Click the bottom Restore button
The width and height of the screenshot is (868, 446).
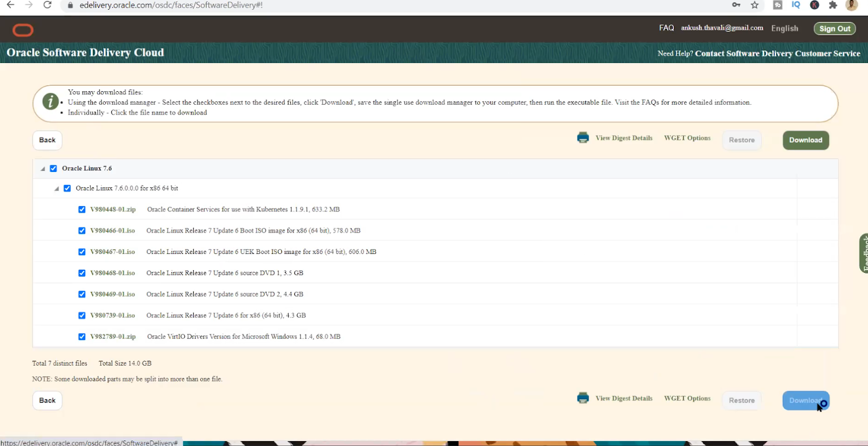point(742,400)
